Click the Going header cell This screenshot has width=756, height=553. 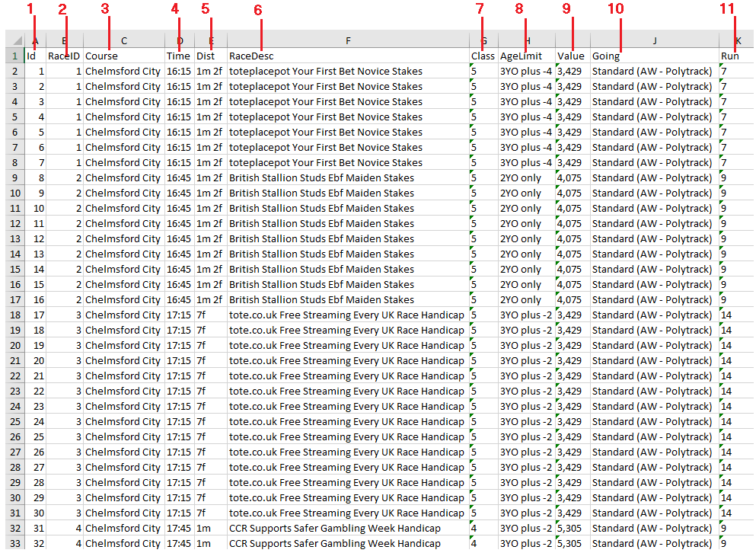click(x=654, y=56)
